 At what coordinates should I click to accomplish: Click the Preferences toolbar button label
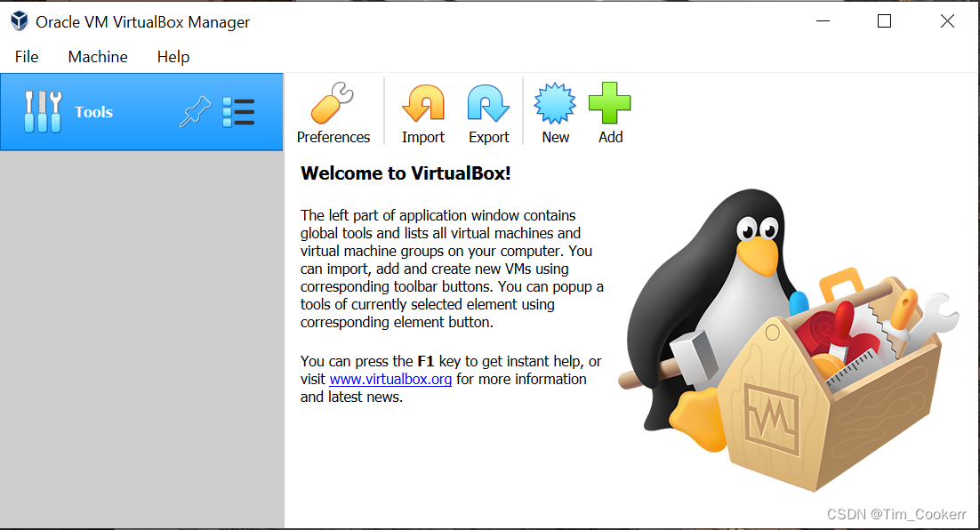click(x=333, y=137)
